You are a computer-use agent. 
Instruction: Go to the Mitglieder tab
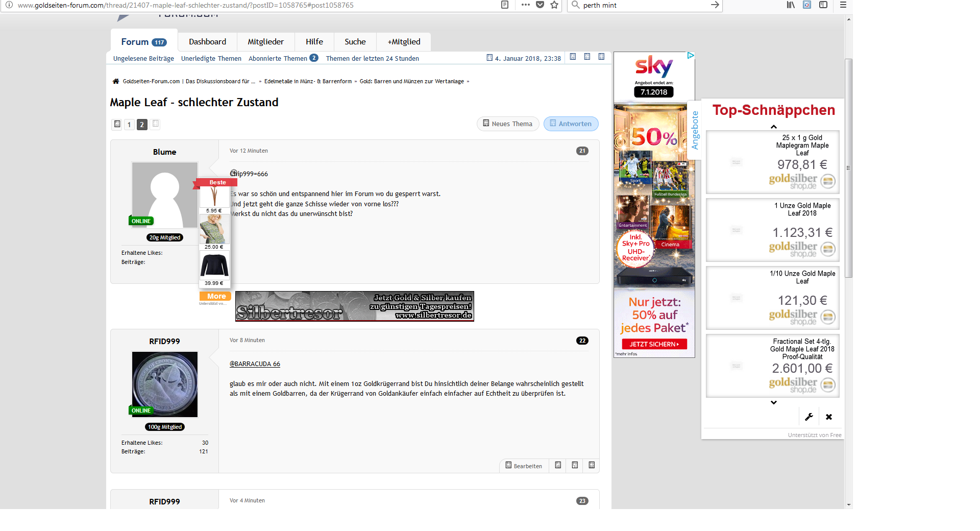click(x=265, y=42)
